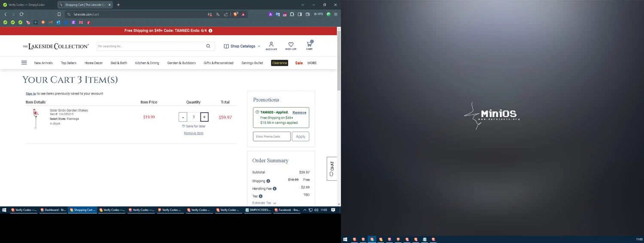Open the shopping cart icon in header
This screenshot has width=644, height=243.
309,45
